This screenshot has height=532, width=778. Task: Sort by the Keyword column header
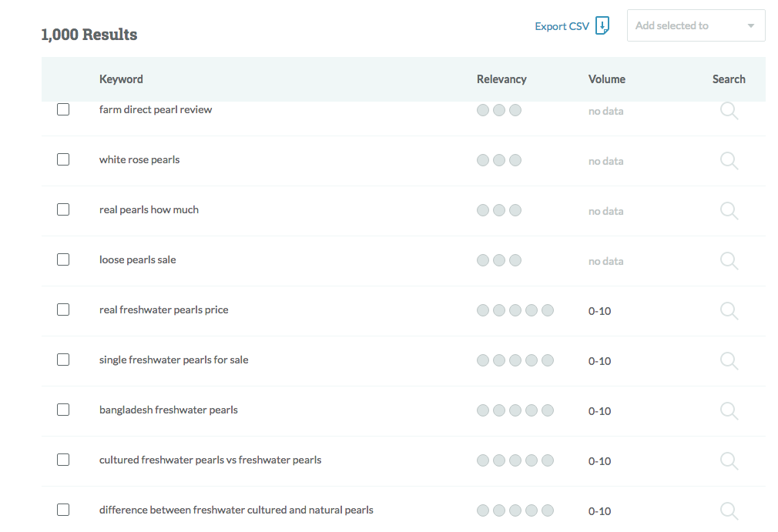click(x=121, y=79)
